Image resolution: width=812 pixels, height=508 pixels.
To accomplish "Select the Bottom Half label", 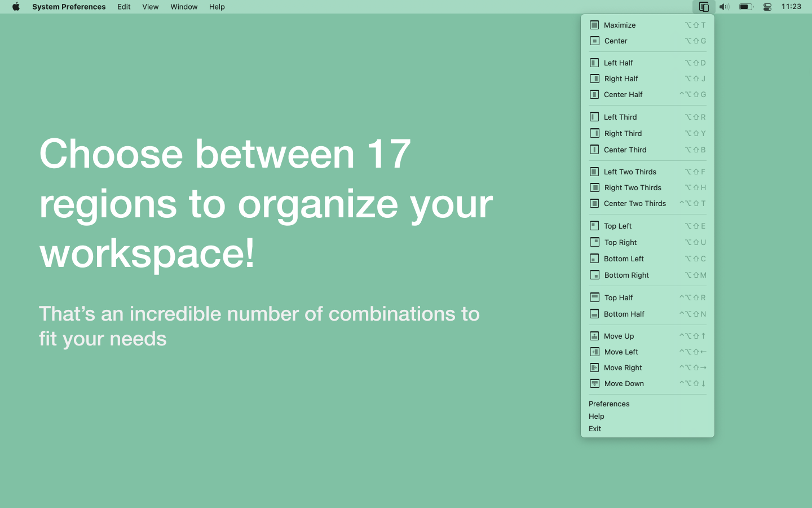I will [x=624, y=314].
